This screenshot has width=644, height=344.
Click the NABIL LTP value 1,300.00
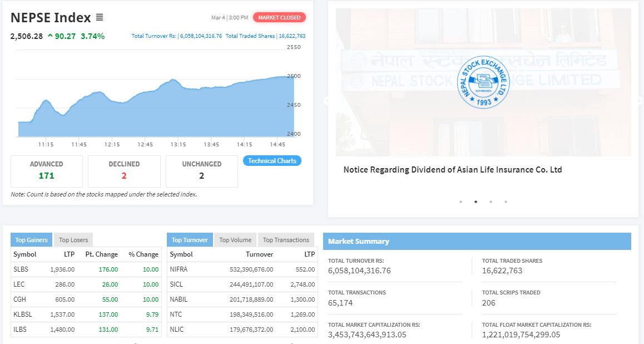coord(303,299)
